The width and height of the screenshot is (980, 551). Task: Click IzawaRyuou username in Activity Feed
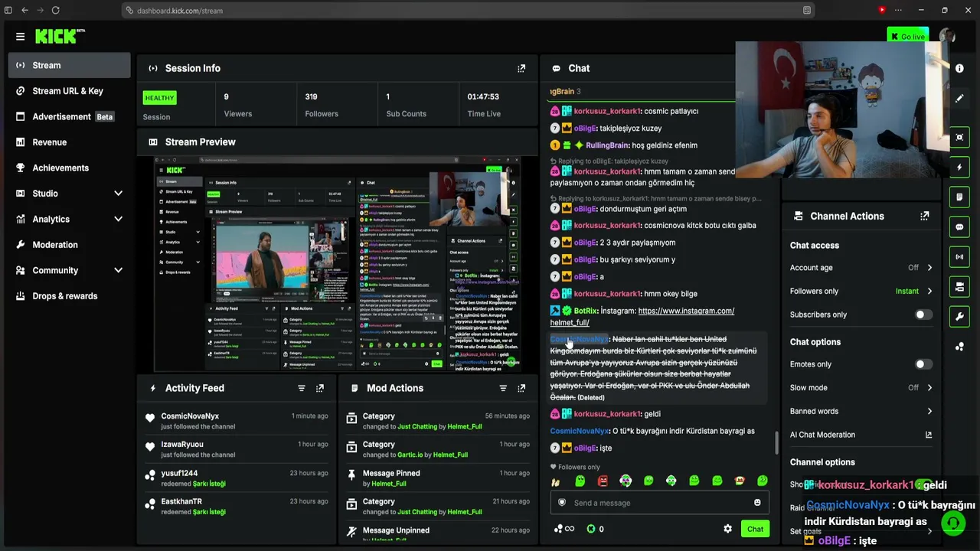(x=182, y=445)
